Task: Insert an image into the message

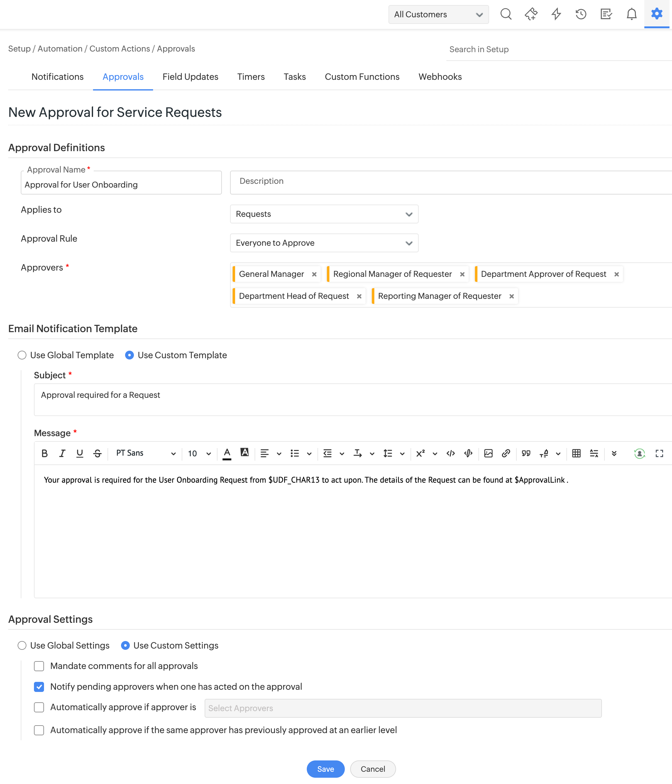Action: pos(488,453)
